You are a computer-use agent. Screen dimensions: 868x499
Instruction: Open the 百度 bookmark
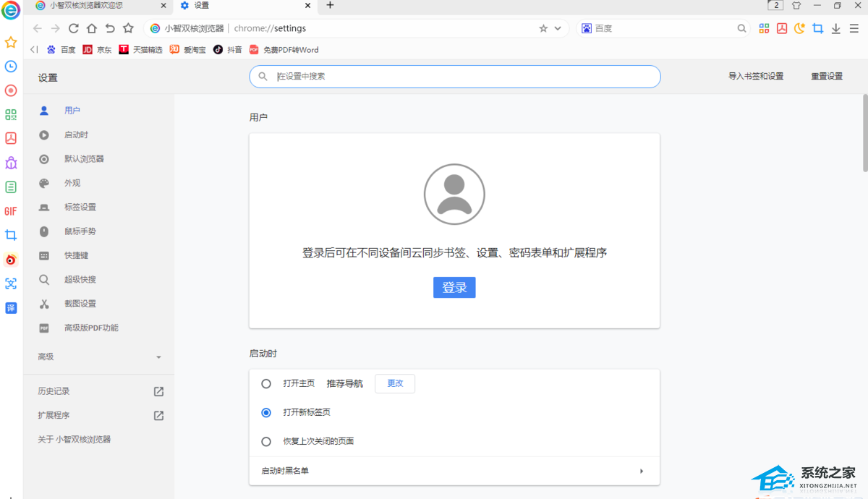pos(61,50)
